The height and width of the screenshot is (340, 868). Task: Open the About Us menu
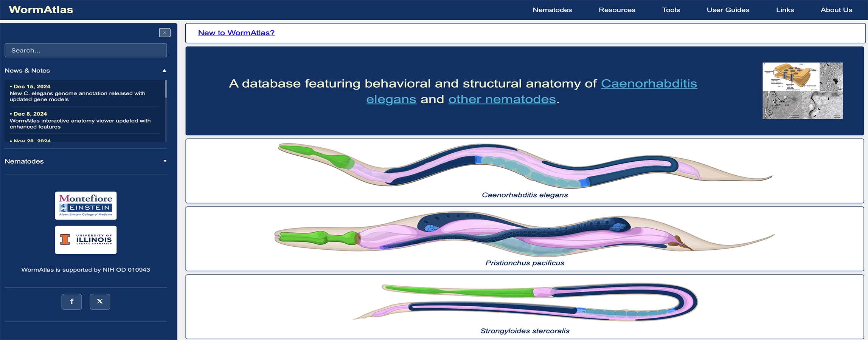click(x=836, y=10)
